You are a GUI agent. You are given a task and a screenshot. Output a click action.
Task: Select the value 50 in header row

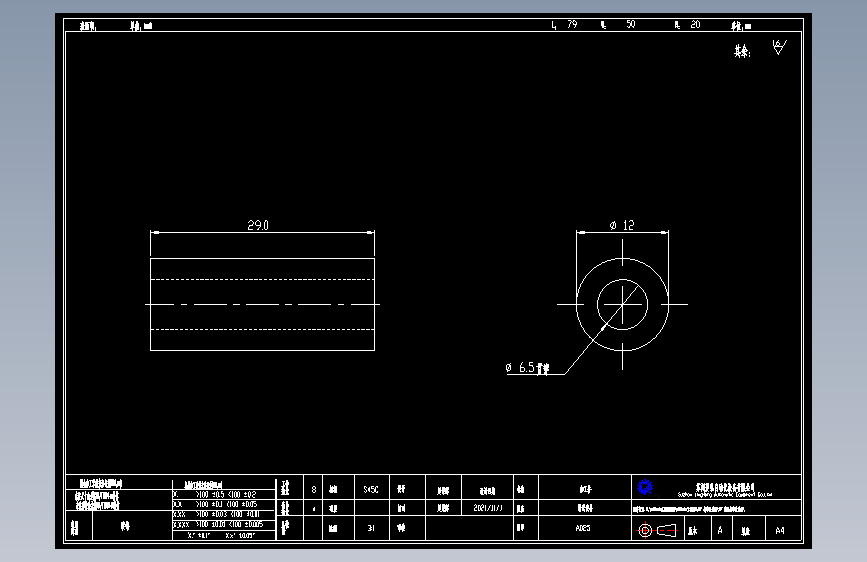[x=630, y=24]
